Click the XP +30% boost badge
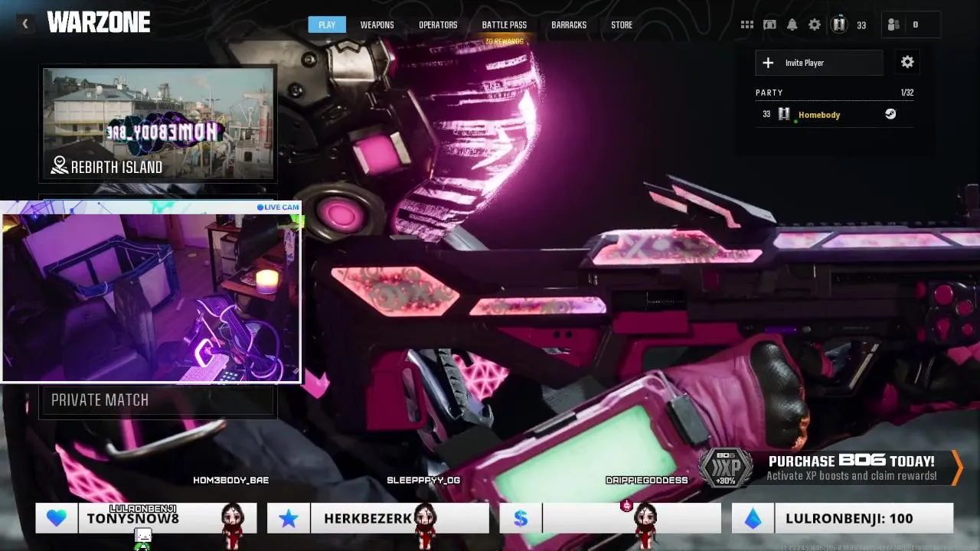The image size is (980, 551). pos(726,467)
